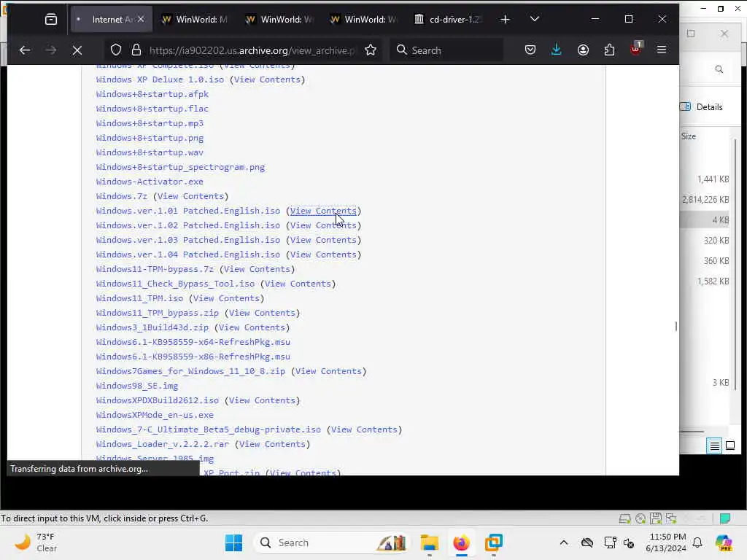This screenshot has width=747, height=560.
Task: Open Firefox account icon
Action: click(583, 50)
